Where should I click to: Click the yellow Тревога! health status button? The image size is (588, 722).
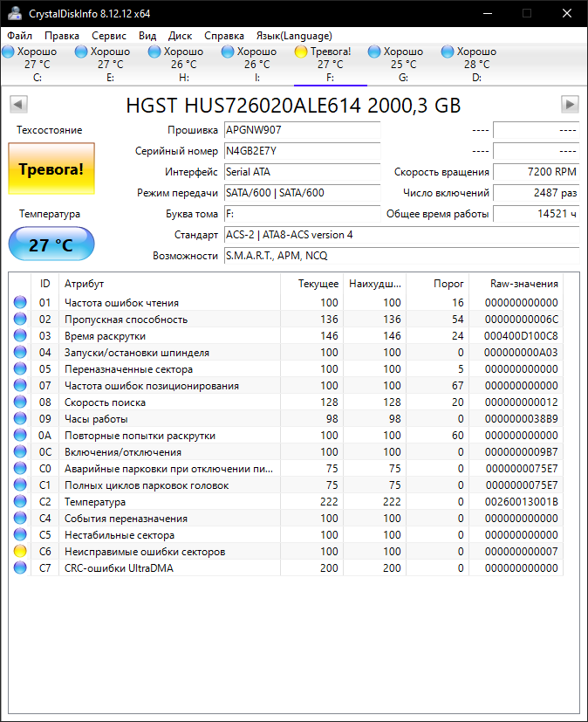click(x=51, y=168)
